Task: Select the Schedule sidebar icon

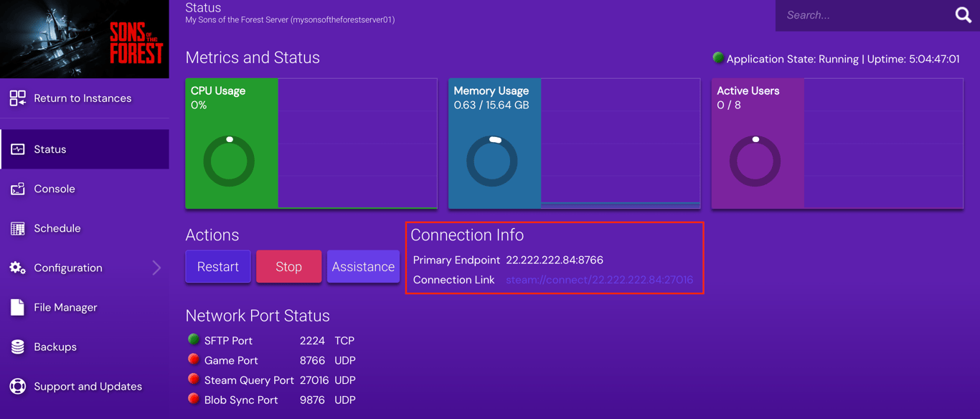Action: [x=20, y=228]
